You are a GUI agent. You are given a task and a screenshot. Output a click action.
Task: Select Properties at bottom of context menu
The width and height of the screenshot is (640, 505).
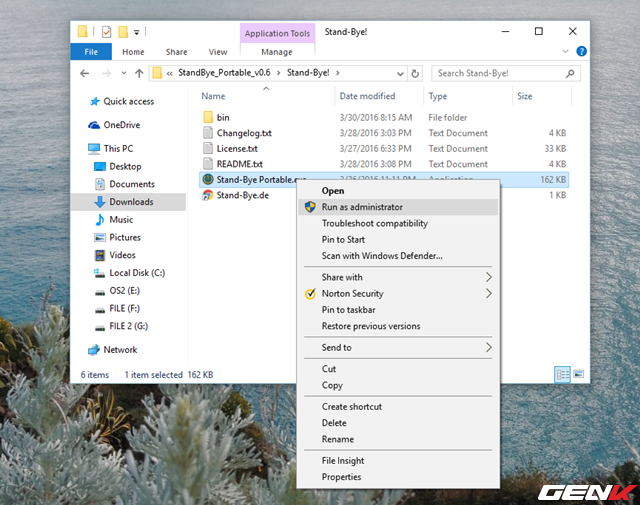[341, 477]
